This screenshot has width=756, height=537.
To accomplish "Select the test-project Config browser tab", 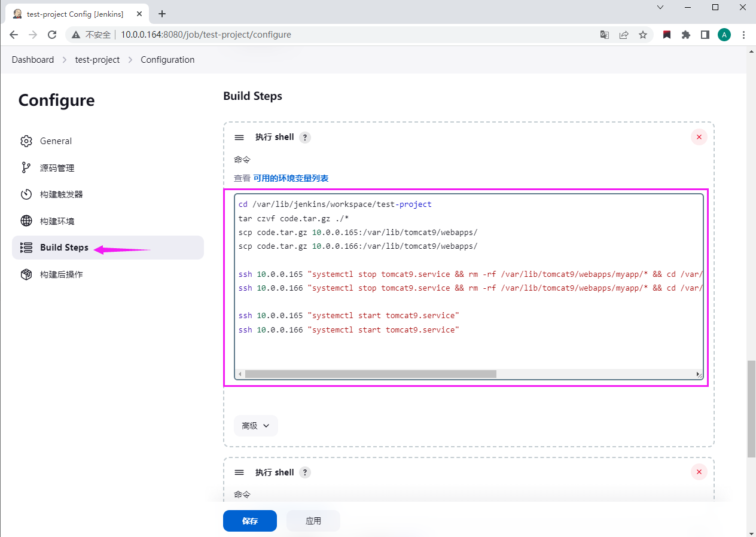I will [x=76, y=14].
